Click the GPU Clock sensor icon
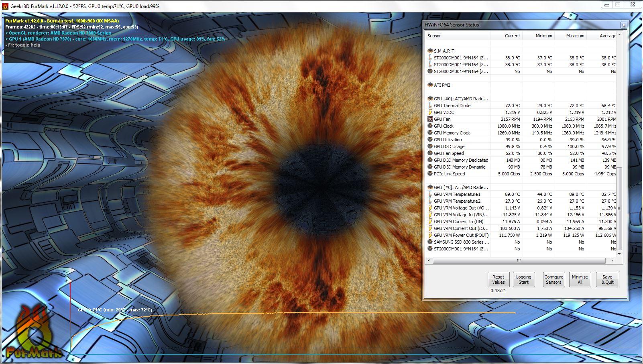Screen dimensions: 643x364 (x=430, y=126)
